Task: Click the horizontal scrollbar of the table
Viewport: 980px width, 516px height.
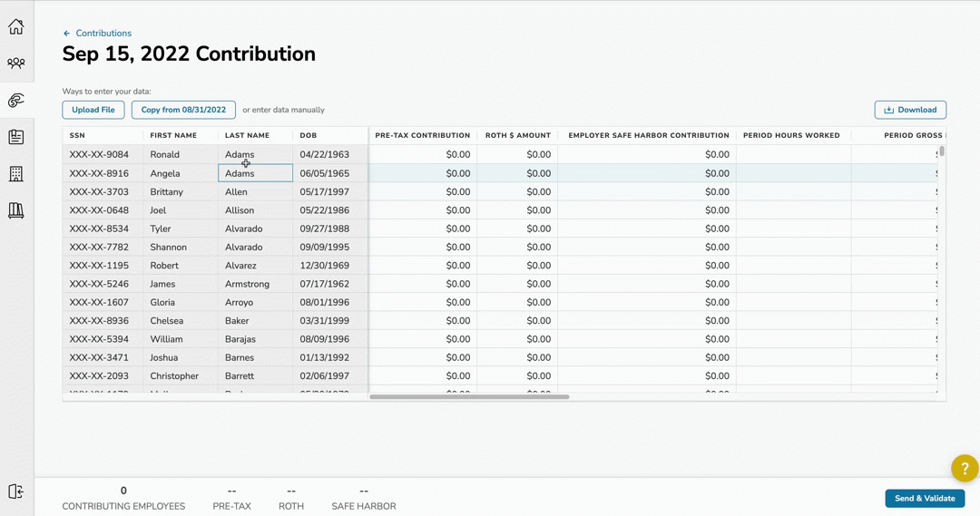Action: pos(469,396)
